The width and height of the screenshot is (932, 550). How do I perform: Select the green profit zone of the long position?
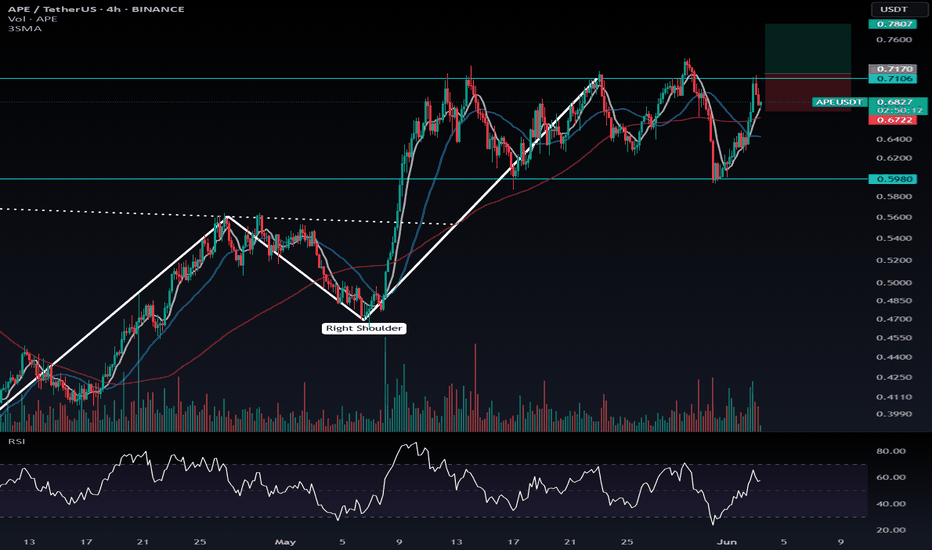pyautogui.click(x=808, y=48)
